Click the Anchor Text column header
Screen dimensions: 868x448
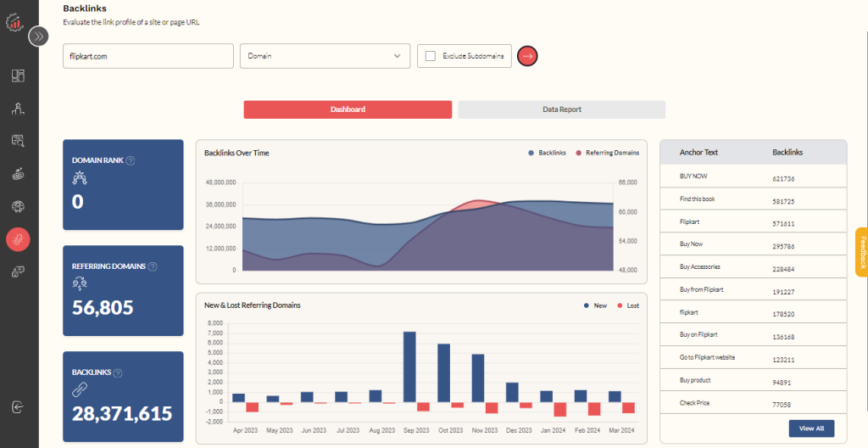point(698,153)
